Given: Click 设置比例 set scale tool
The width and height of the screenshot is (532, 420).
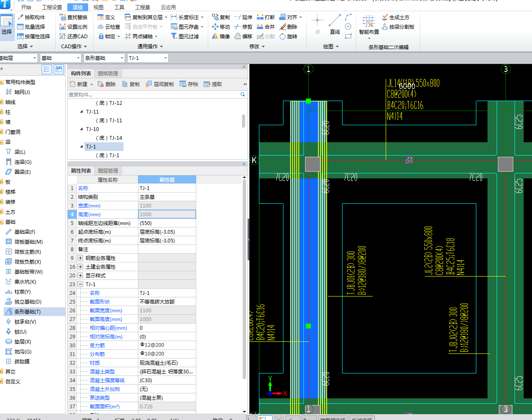Looking at the screenshot, I should coord(74,27).
